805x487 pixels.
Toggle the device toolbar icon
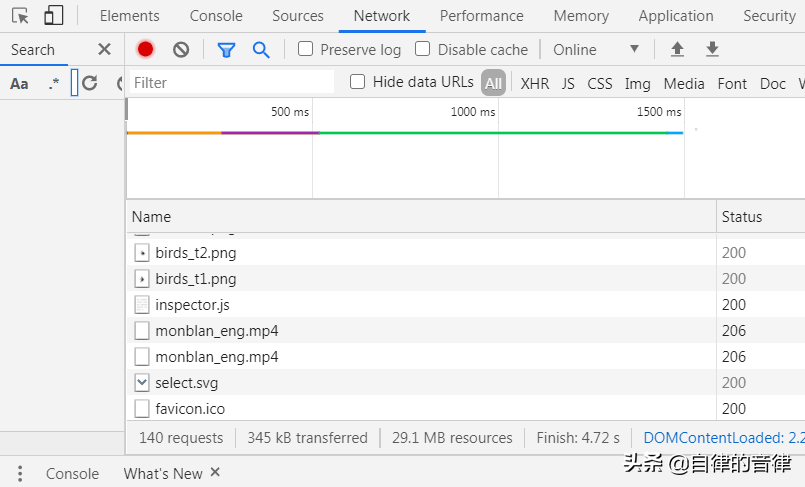(53, 16)
